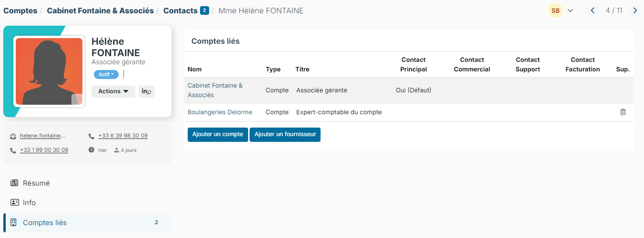This screenshot has height=238, width=644.
Task: Click Ajouter un fournisseur button
Action: [x=285, y=135]
